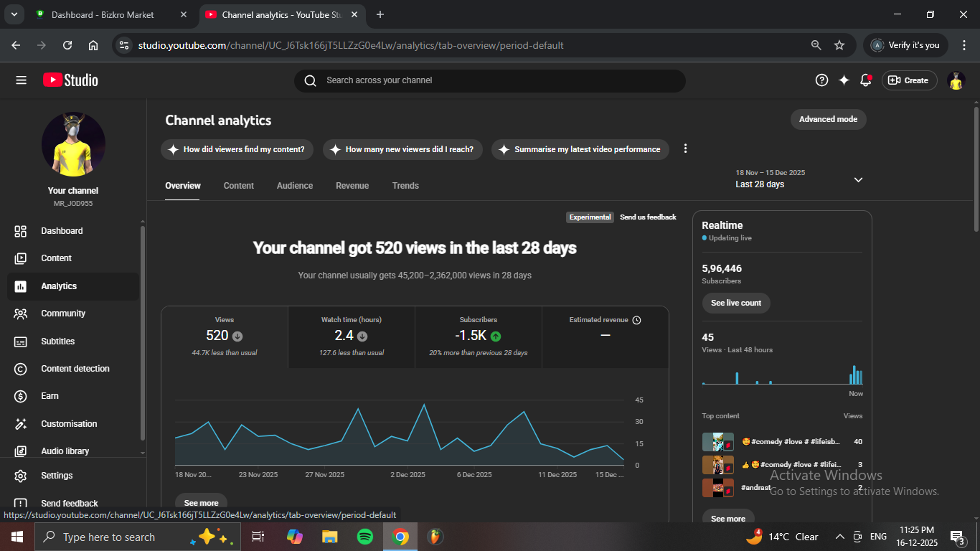
Task: Open the Chrome tab search dropdown
Action: tap(14, 14)
